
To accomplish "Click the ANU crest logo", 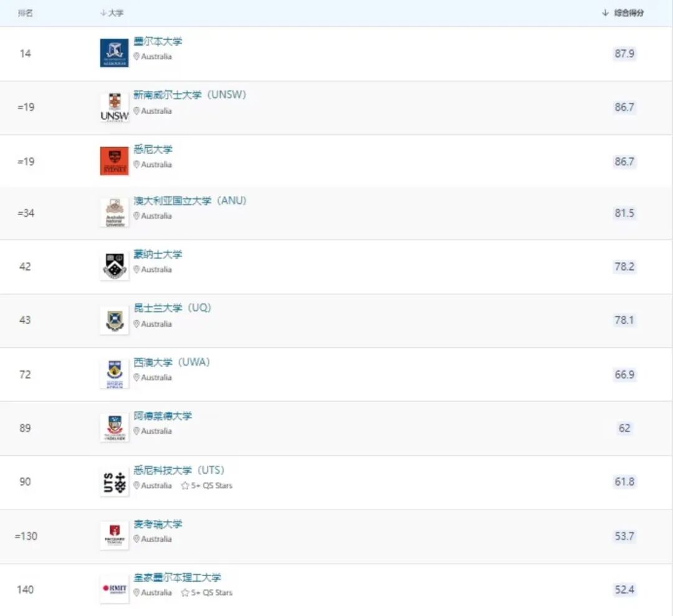I will pos(114,213).
